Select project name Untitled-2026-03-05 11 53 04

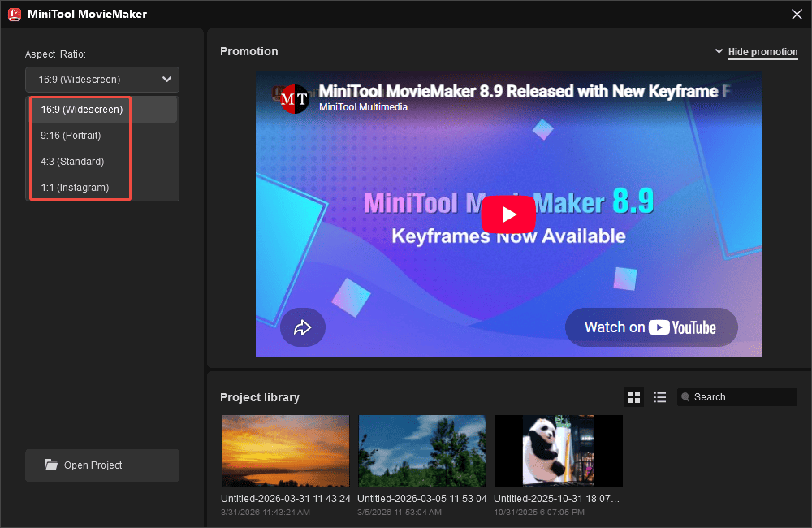pyautogui.click(x=422, y=499)
